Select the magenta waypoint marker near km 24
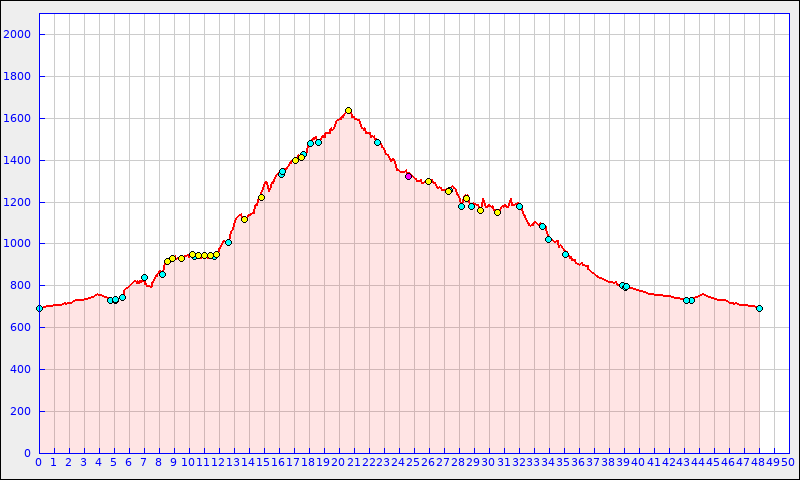This screenshot has height=480, width=800. click(x=408, y=176)
